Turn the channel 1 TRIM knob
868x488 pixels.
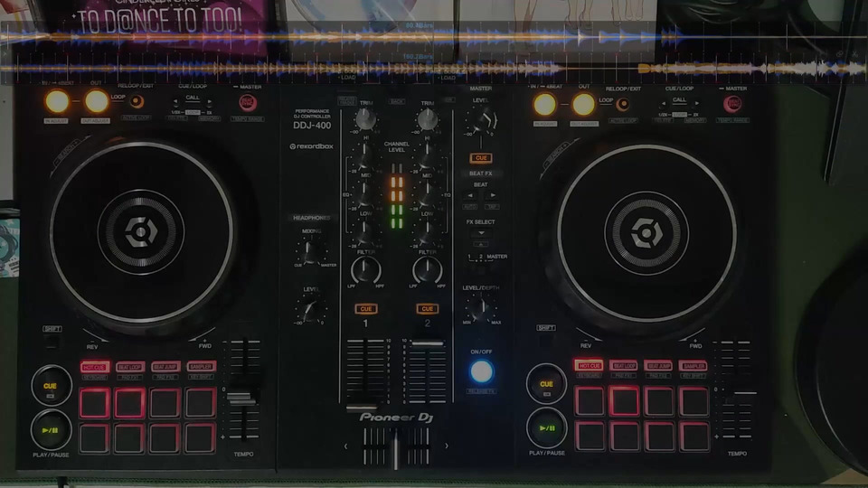pyautogui.click(x=365, y=119)
